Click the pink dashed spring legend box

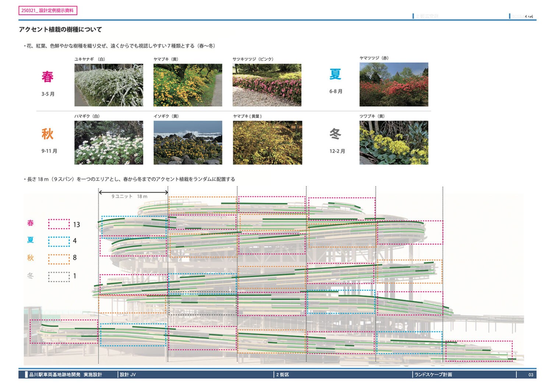tap(59, 224)
